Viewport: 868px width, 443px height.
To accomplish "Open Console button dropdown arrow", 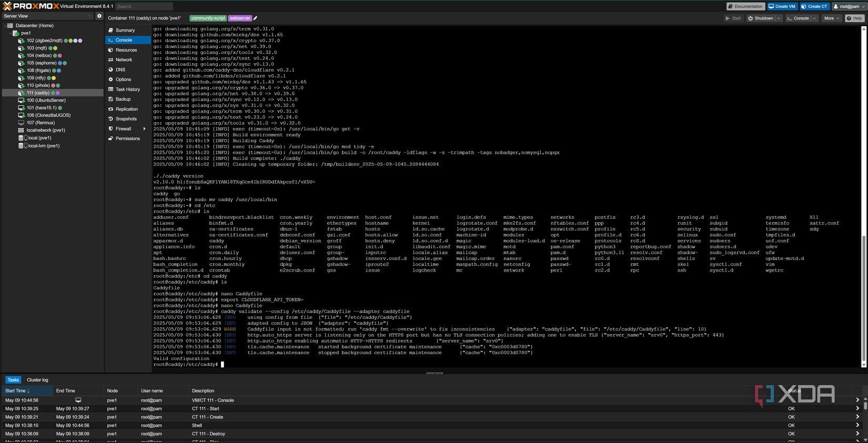I will [x=814, y=18].
